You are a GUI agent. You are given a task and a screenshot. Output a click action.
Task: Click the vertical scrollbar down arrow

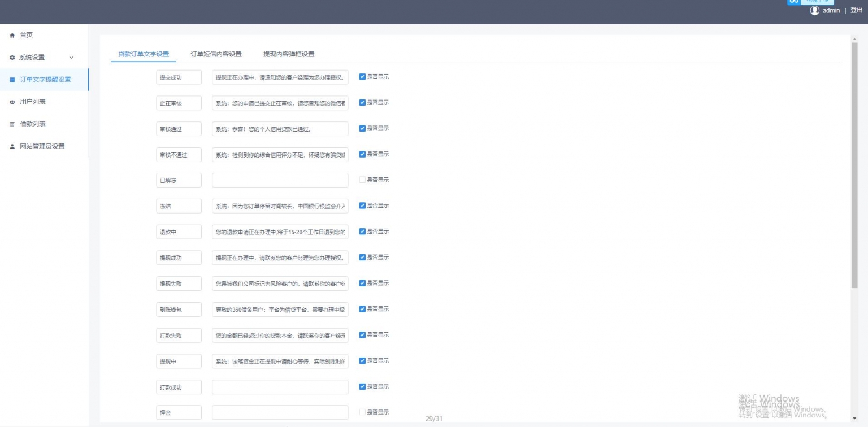pos(854,419)
